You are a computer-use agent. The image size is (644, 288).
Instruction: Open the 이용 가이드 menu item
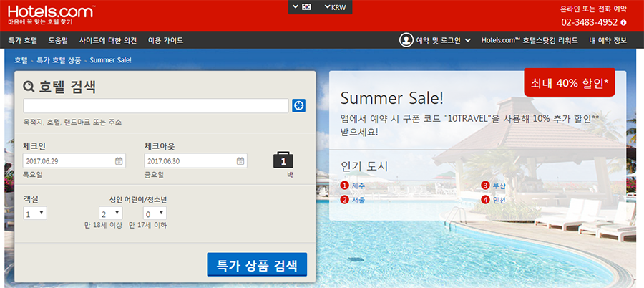(165, 40)
